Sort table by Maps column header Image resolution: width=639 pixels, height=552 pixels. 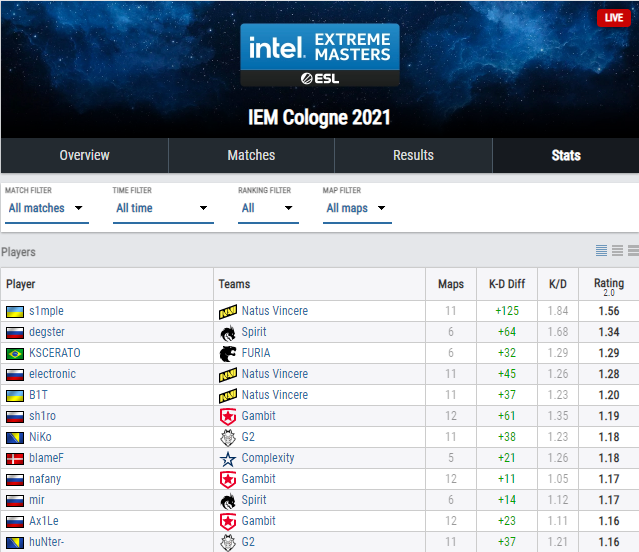click(x=451, y=284)
